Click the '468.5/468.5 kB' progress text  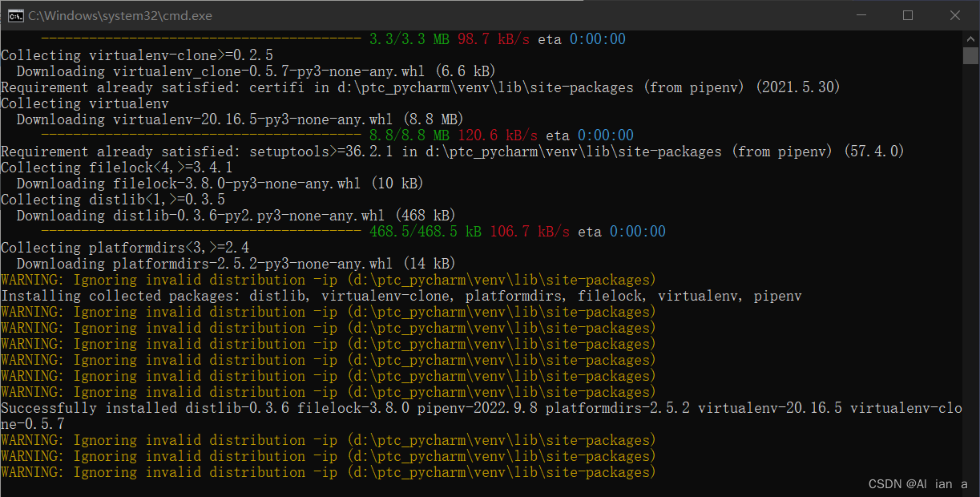[x=425, y=232]
